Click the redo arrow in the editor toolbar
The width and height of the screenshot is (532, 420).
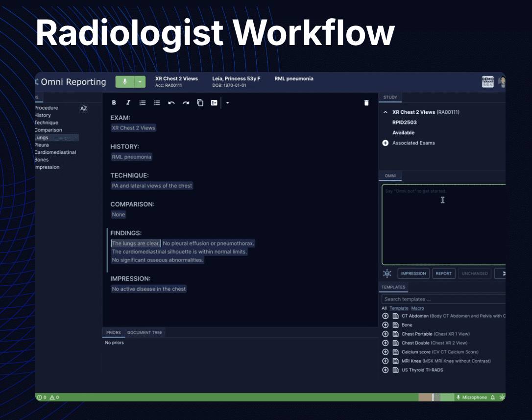click(x=185, y=102)
